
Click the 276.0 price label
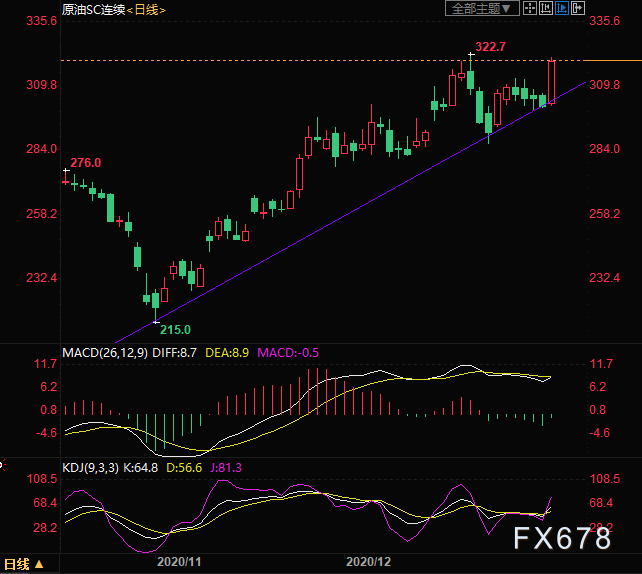[x=86, y=163]
